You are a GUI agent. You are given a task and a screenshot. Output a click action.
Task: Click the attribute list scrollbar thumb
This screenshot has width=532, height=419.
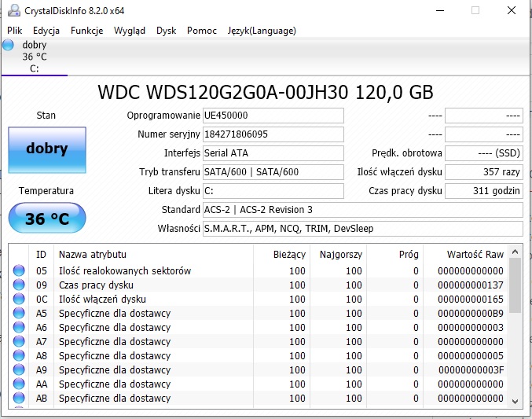[x=515, y=285]
